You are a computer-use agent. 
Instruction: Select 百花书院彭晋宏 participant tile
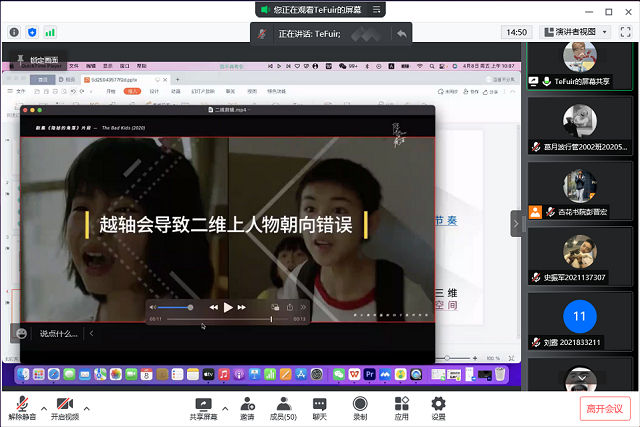(580, 191)
